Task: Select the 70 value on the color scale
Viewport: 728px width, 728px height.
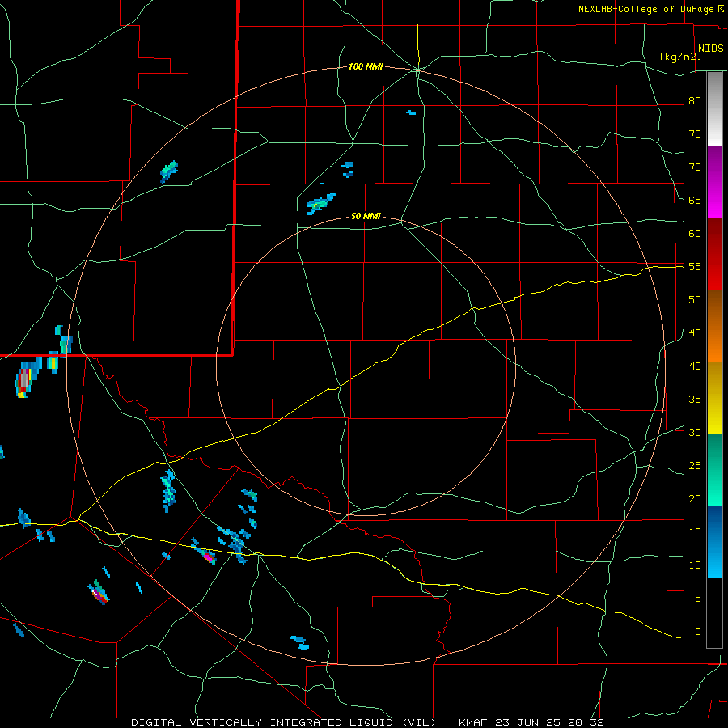Action: coord(695,167)
